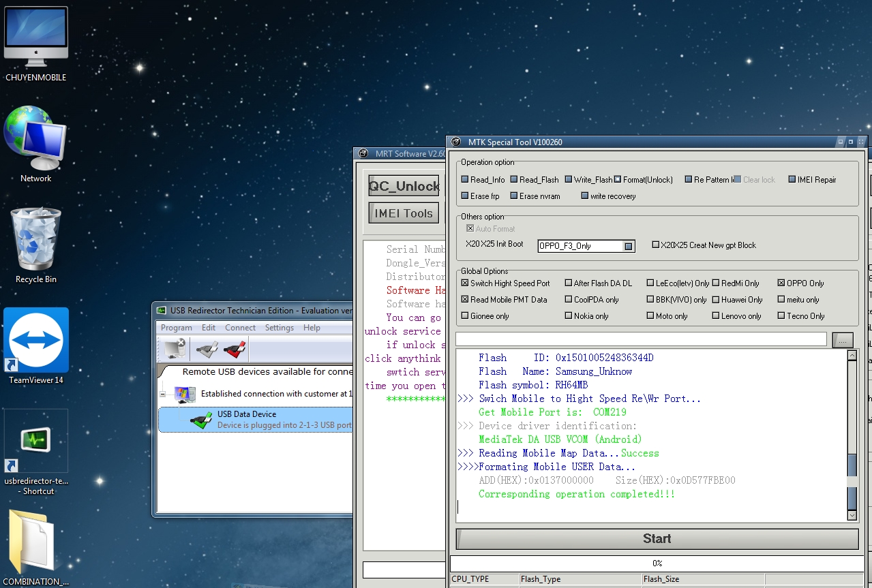Click the red USB disconnect toolbar icon

(234, 350)
